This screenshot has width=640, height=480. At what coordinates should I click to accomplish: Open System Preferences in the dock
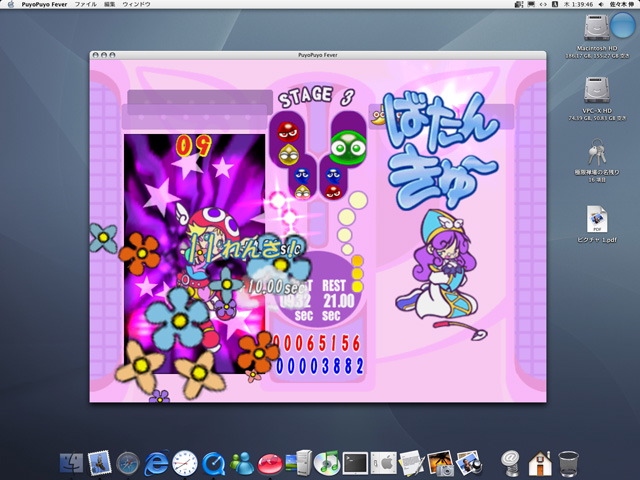click(383, 463)
